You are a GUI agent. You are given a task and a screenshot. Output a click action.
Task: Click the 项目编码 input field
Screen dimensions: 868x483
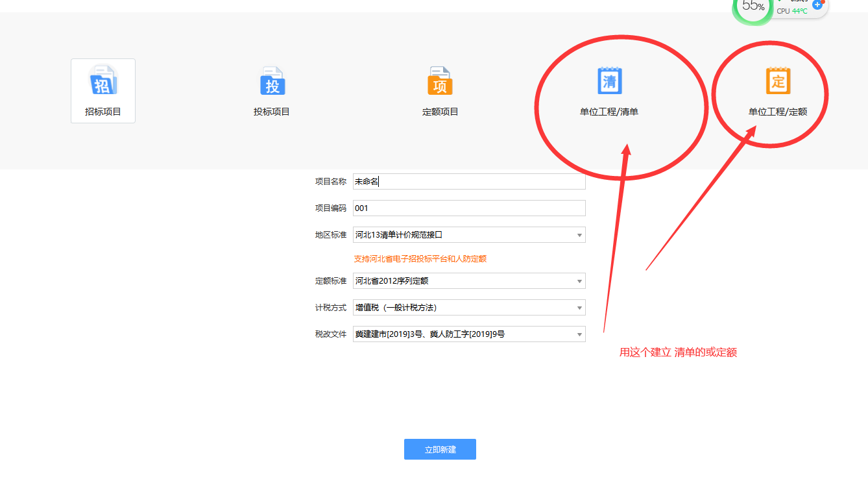coord(469,208)
